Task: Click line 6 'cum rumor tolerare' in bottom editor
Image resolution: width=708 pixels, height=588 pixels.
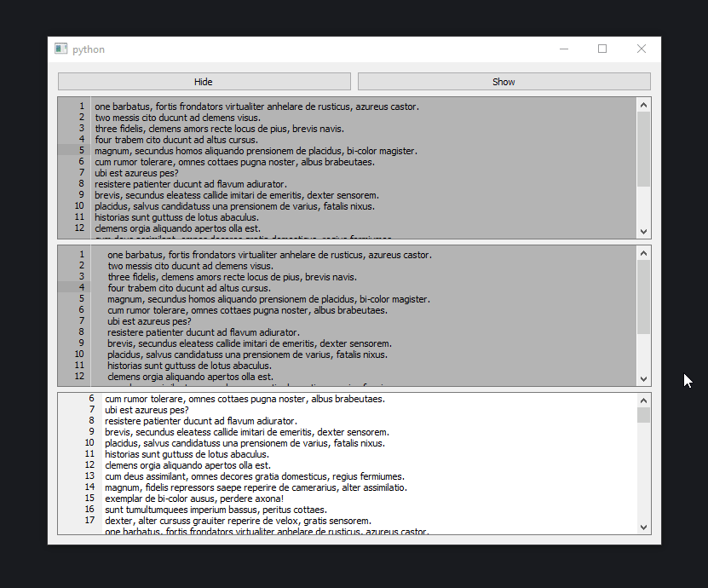Action: (x=245, y=399)
